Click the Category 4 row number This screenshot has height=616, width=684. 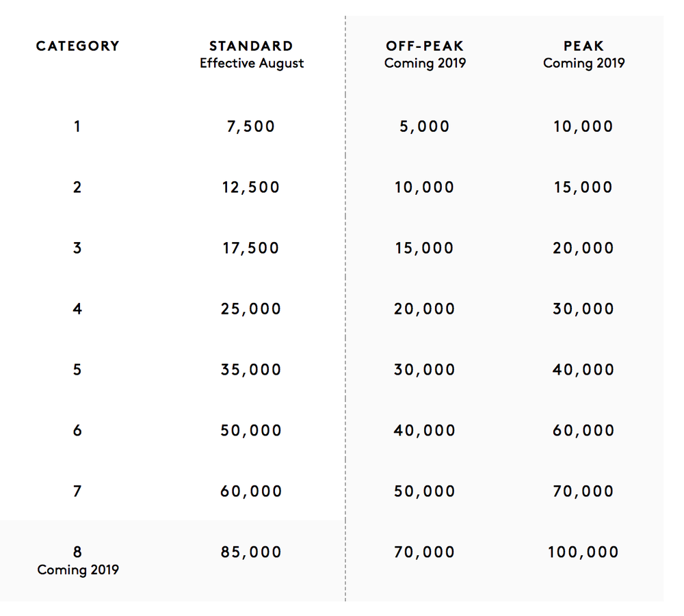(x=77, y=309)
